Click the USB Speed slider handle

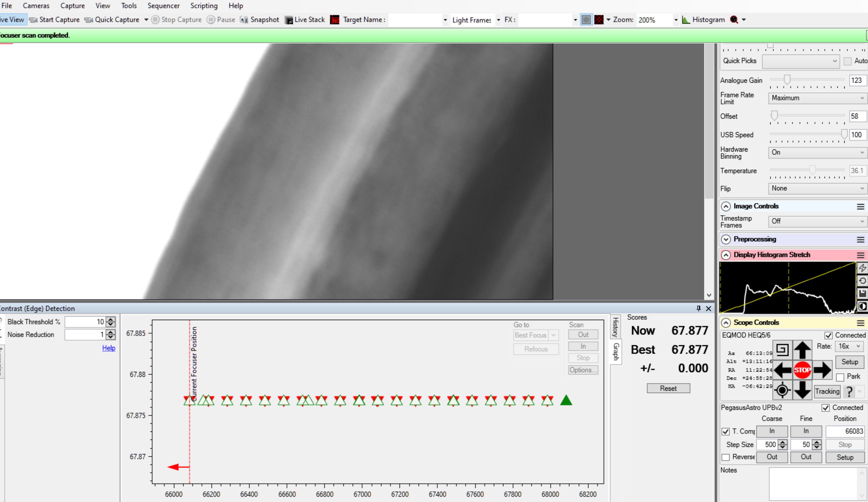point(844,134)
